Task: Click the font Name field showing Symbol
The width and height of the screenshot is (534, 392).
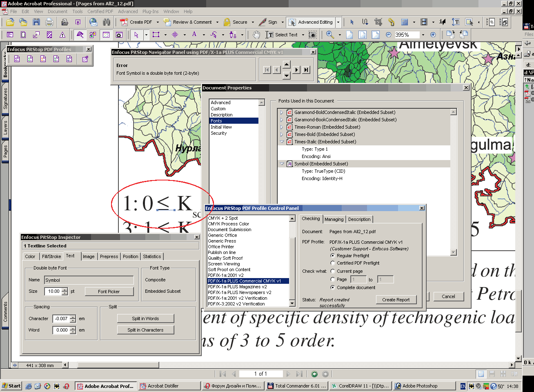Action: [x=89, y=280]
